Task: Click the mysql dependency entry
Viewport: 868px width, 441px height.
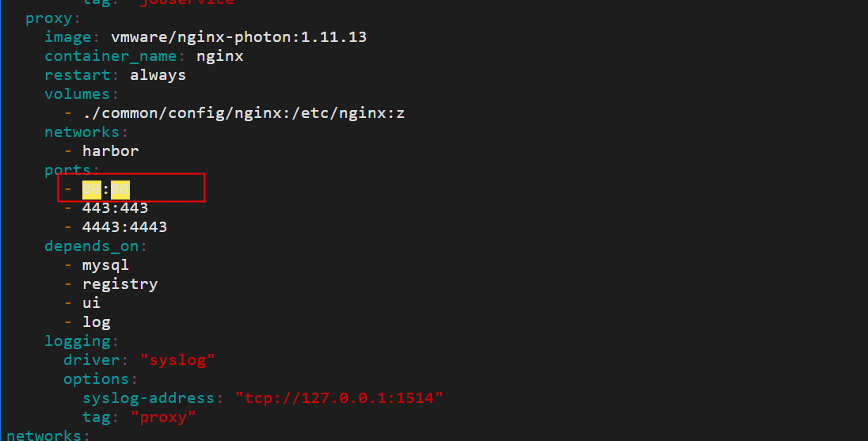Action: pos(105,265)
